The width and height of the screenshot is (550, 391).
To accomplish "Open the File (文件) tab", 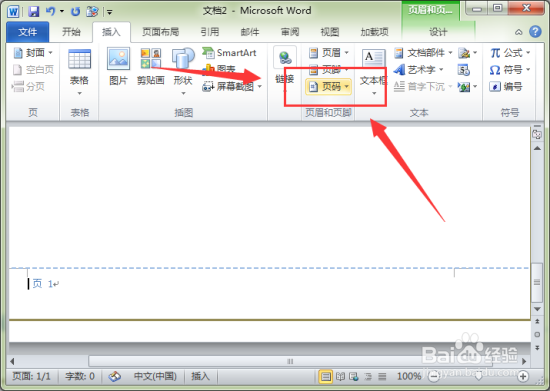I will pos(28,32).
